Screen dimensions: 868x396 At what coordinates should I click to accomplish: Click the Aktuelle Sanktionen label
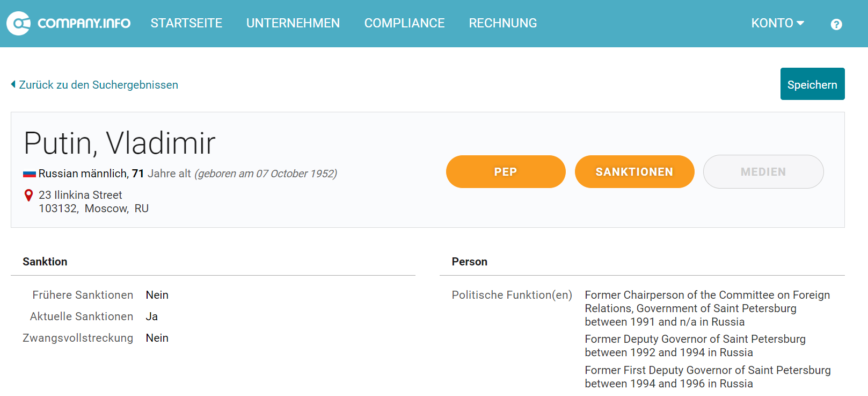pos(82,316)
